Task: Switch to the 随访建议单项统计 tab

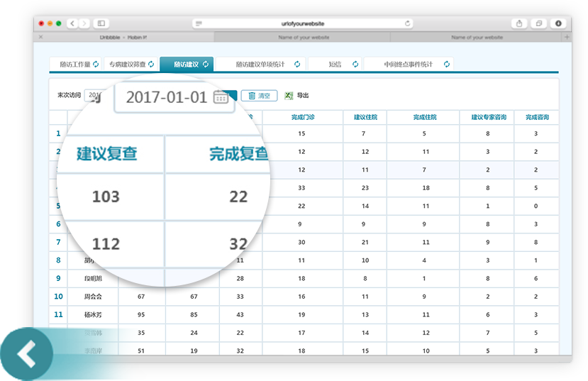Action: [x=260, y=64]
